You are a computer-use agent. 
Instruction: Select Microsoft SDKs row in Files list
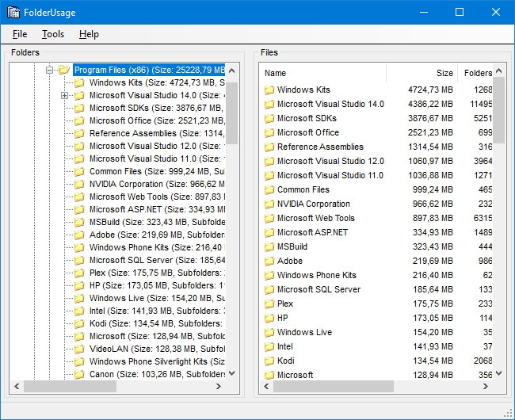[x=376, y=118]
